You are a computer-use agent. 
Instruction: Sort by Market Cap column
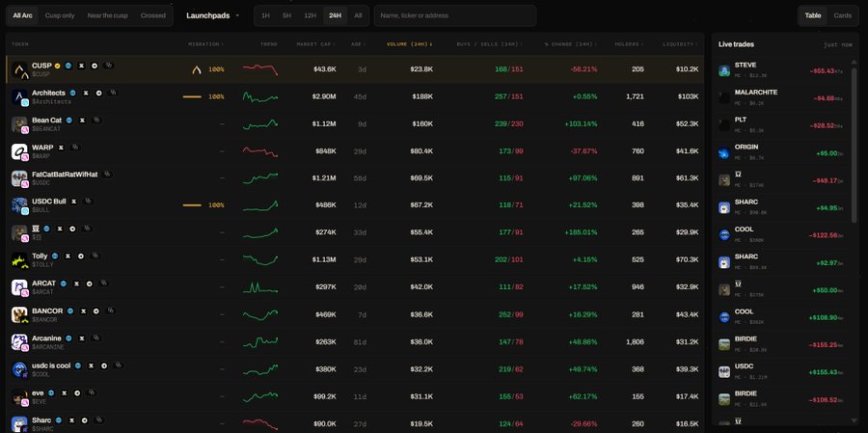point(316,44)
